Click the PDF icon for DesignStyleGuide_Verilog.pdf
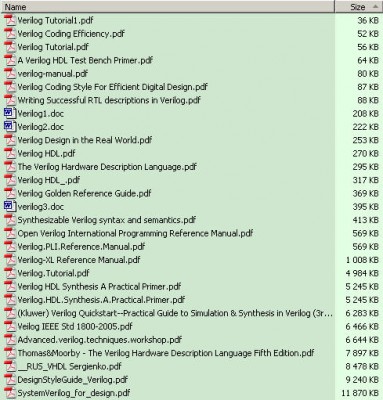This screenshot has height=400, width=383. tap(10, 380)
